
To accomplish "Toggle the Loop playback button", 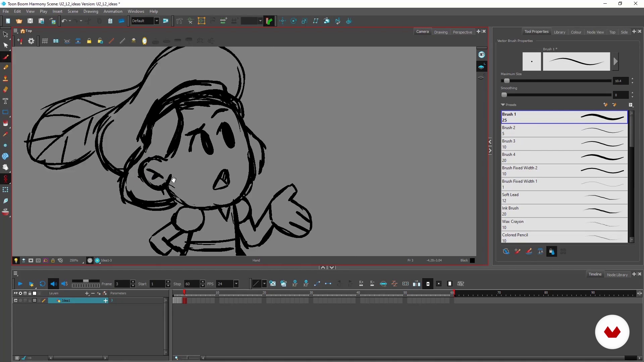I will click(42, 284).
